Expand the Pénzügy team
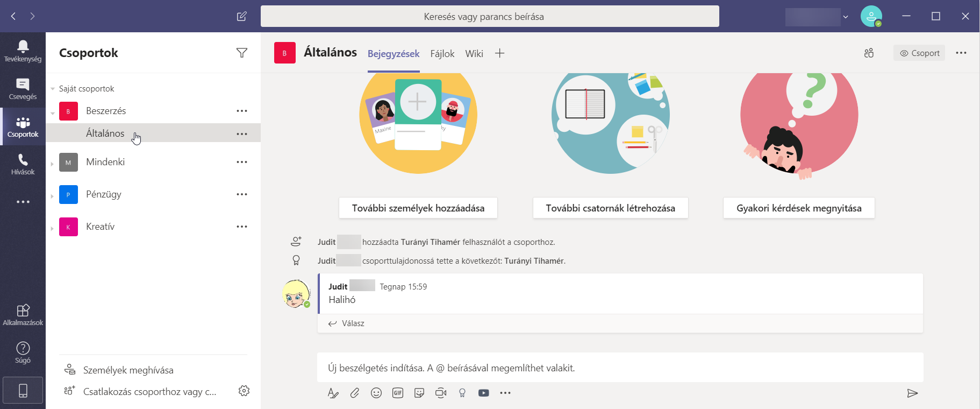 click(x=52, y=195)
